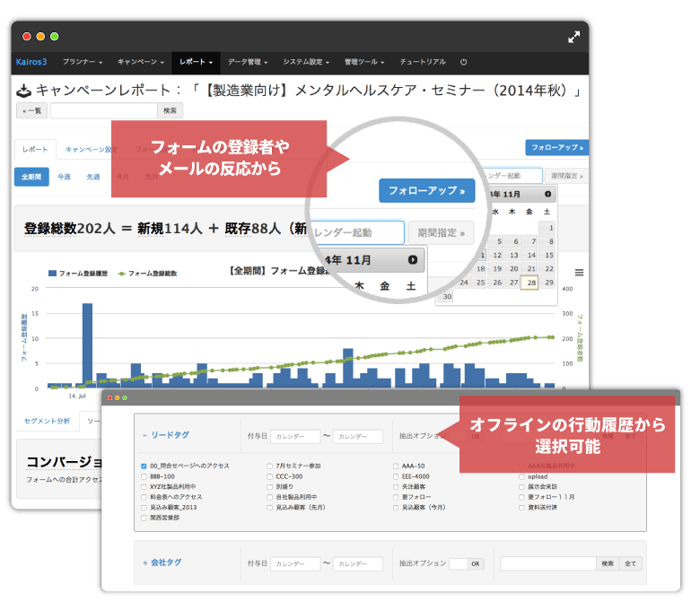Click the company tag search input field
The image size is (700, 610).
click(x=547, y=563)
